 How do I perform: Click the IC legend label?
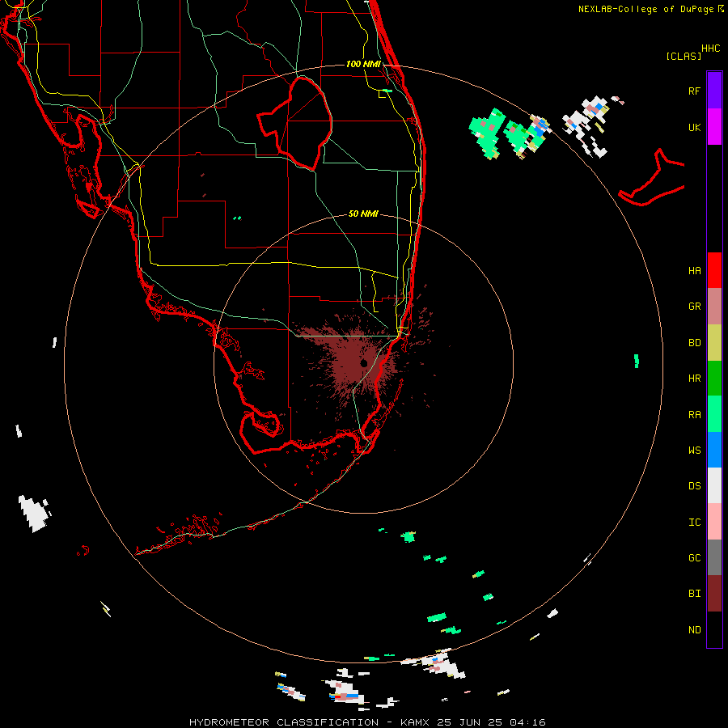tap(694, 523)
